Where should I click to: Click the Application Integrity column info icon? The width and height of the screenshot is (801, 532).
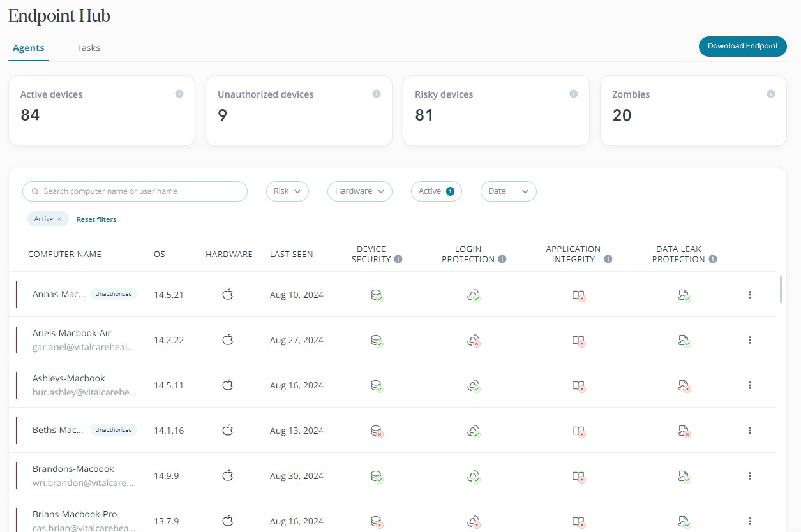click(x=608, y=260)
